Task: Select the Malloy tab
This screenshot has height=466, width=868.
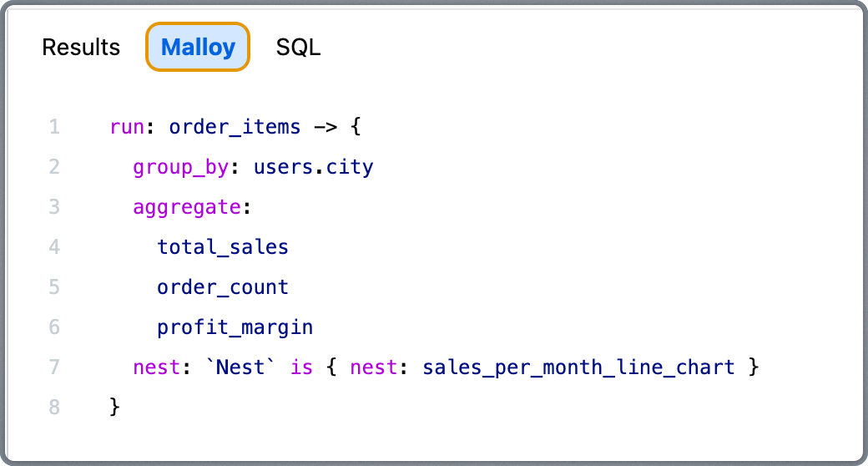Action: pos(198,48)
